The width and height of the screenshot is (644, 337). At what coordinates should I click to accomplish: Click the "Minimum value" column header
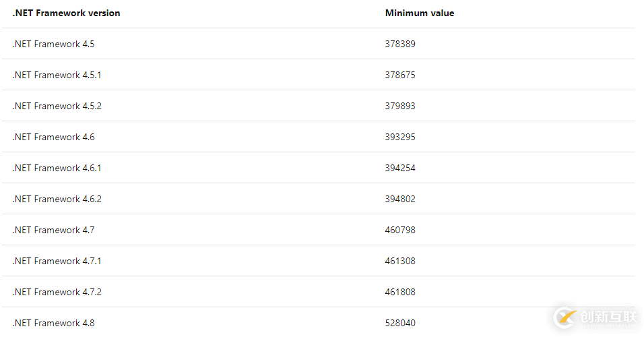419,13
